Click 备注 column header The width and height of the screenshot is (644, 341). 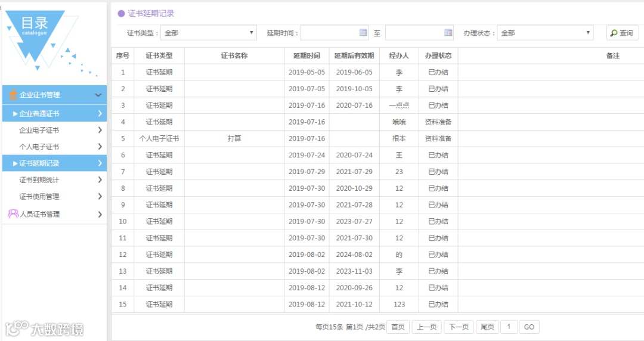tap(613, 55)
